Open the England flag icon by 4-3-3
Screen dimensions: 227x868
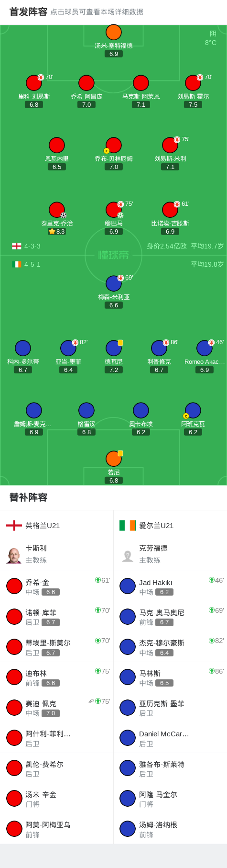[17, 246]
